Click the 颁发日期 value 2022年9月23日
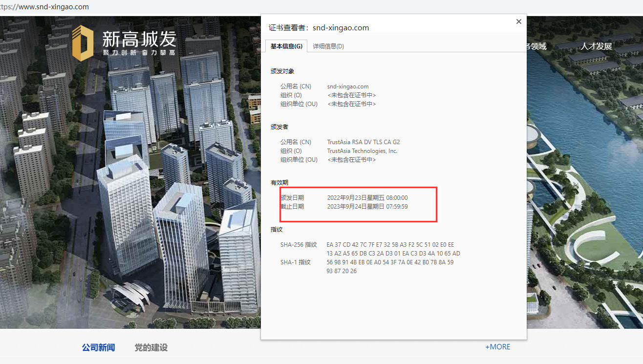The height and width of the screenshot is (364, 643). tap(367, 198)
